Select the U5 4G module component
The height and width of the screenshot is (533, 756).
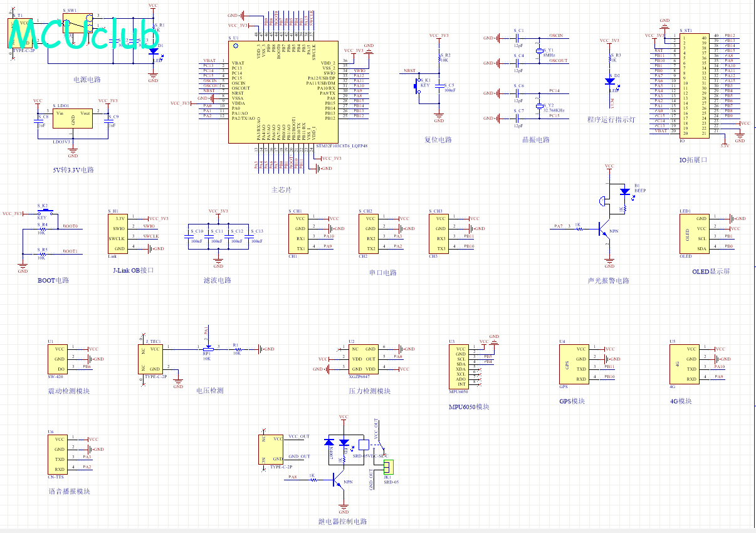click(x=685, y=364)
